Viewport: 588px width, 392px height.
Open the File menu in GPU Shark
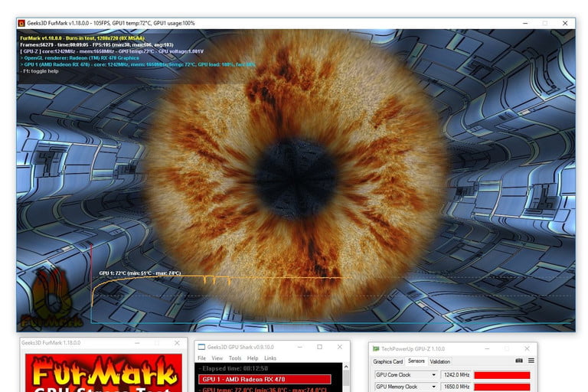[202, 358]
